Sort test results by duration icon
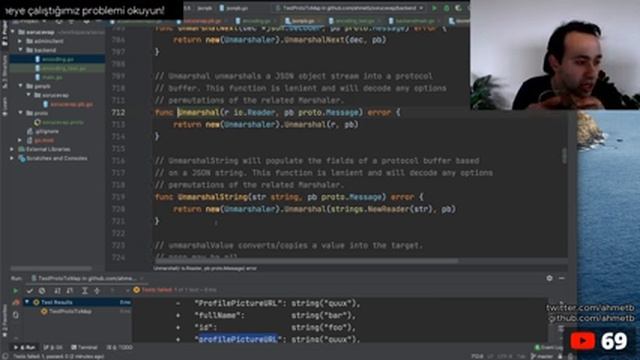Image resolution: width=640 pixels, height=360 pixels. pyautogui.click(x=70, y=291)
